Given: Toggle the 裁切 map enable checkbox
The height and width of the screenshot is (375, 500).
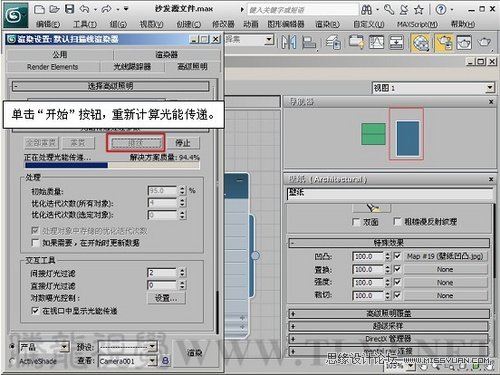Looking at the screenshot, I should 397,295.
